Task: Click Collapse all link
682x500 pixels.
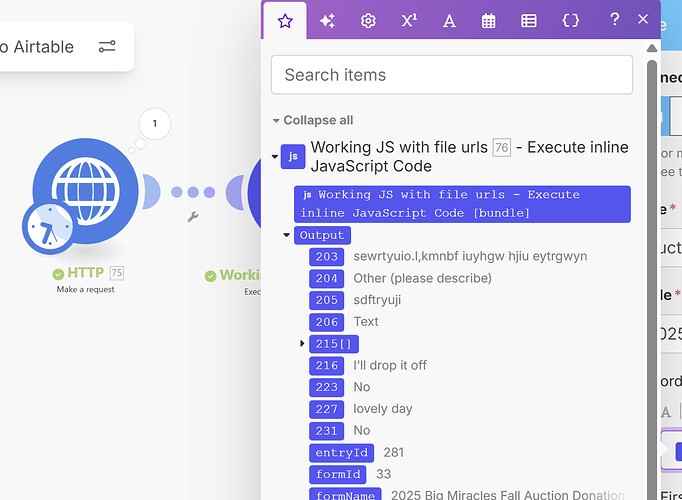Action: click(318, 120)
